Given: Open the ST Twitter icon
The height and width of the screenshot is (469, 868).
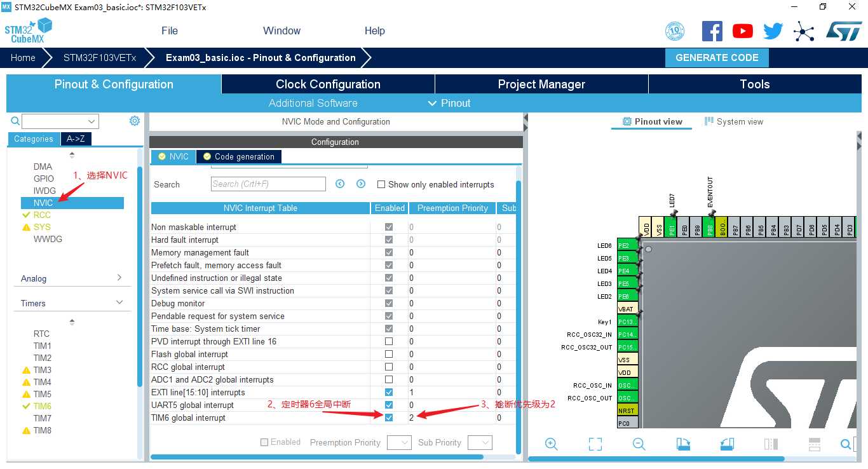Looking at the screenshot, I should (x=773, y=31).
